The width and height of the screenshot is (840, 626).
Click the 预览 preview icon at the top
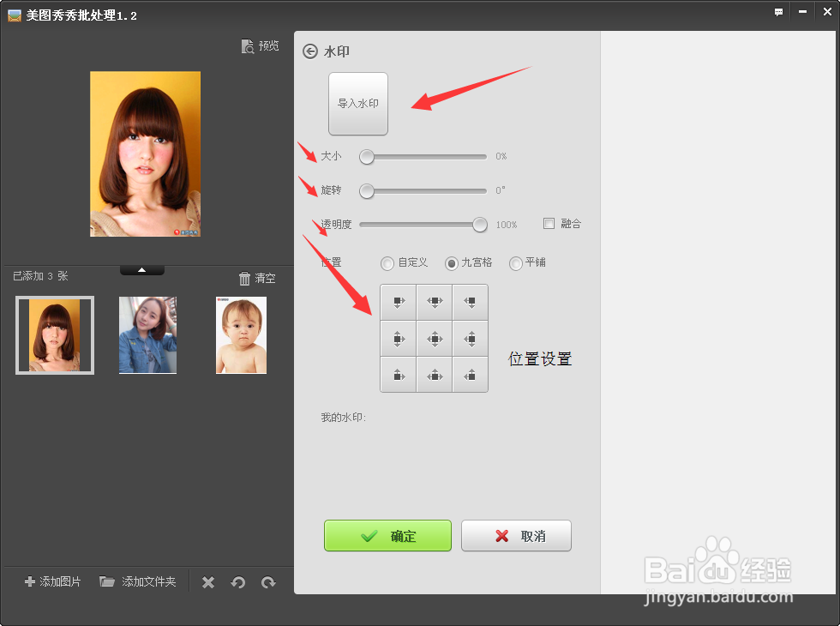pos(260,46)
